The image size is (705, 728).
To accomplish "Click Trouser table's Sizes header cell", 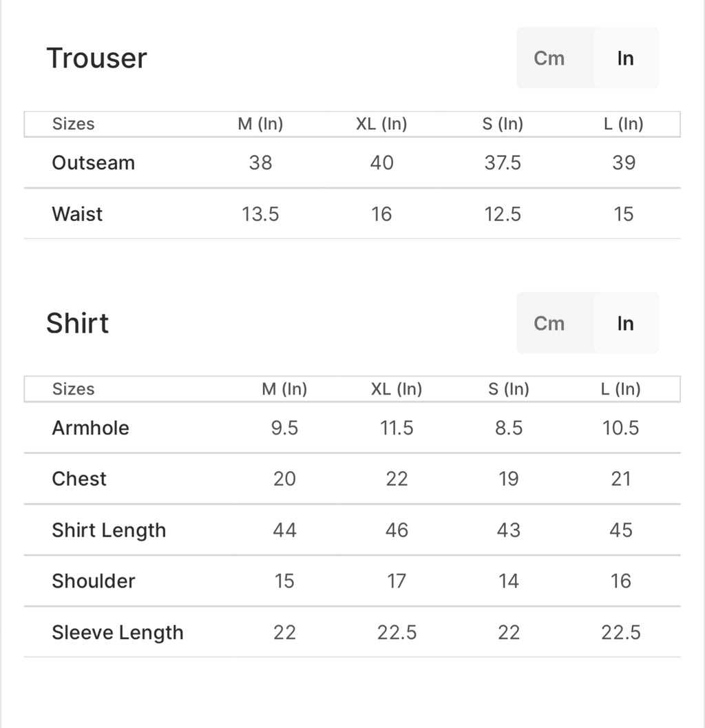I will [x=73, y=124].
